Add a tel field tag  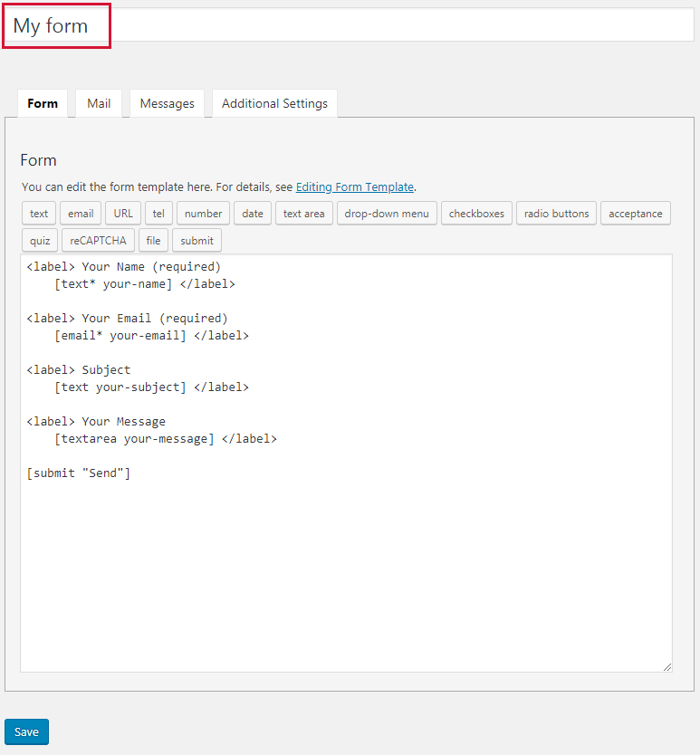point(158,214)
